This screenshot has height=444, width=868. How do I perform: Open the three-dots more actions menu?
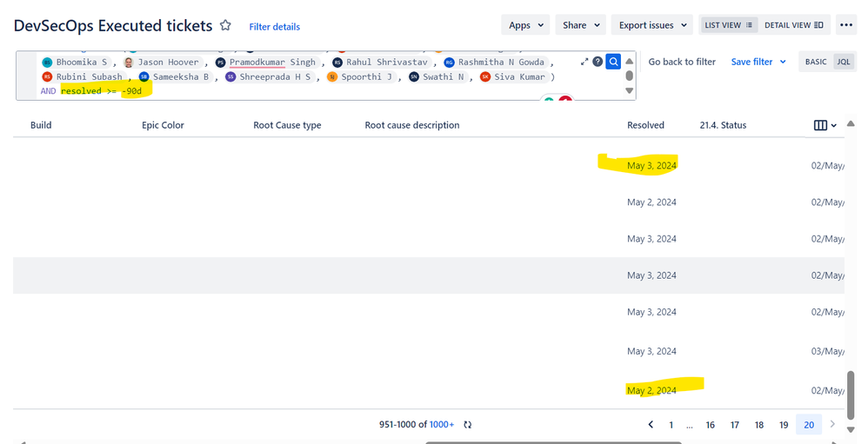coord(846,25)
